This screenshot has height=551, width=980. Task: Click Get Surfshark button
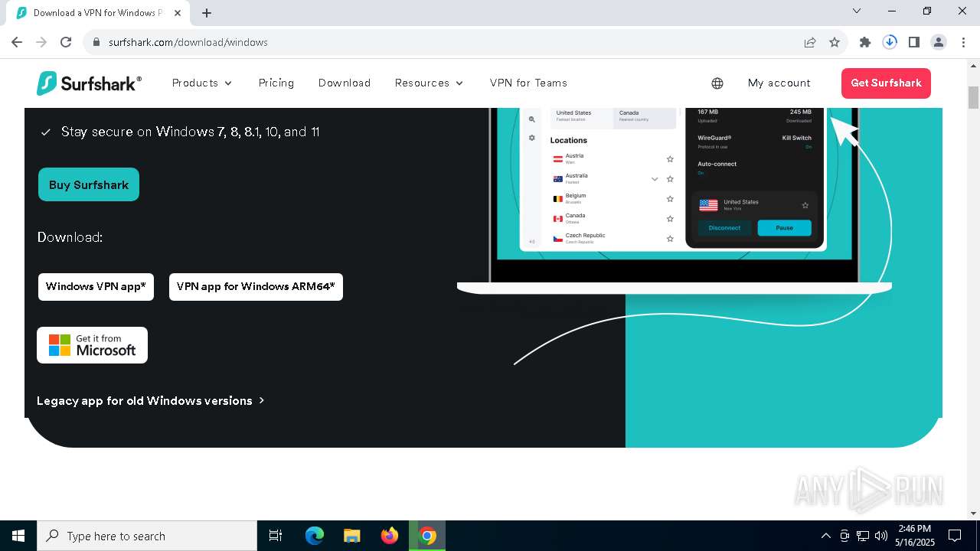[886, 83]
